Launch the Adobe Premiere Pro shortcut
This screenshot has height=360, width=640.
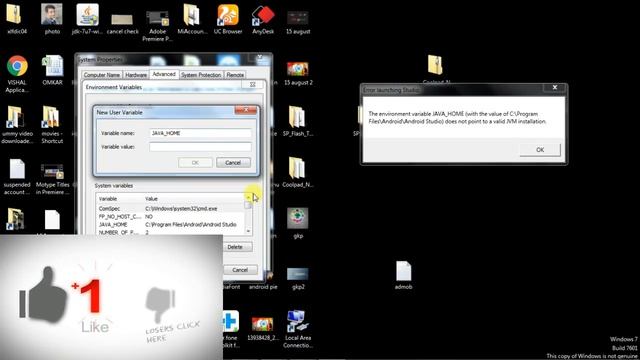tap(158, 25)
